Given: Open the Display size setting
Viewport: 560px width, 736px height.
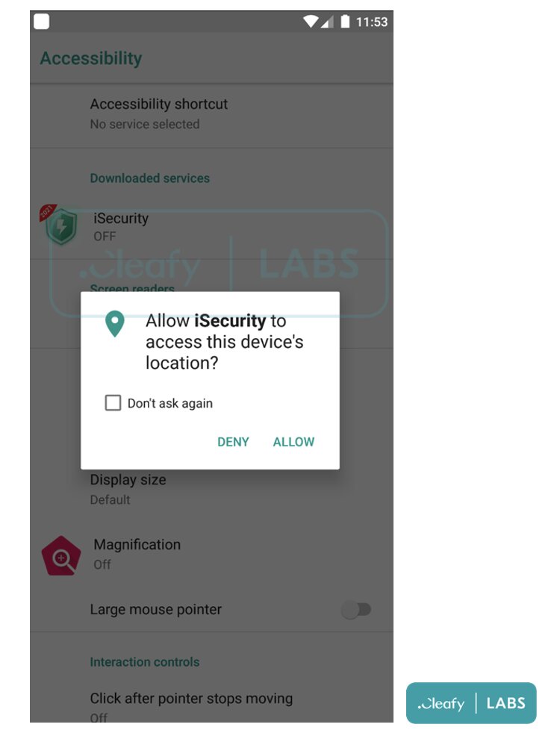Looking at the screenshot, I should (x=212, y=490).
